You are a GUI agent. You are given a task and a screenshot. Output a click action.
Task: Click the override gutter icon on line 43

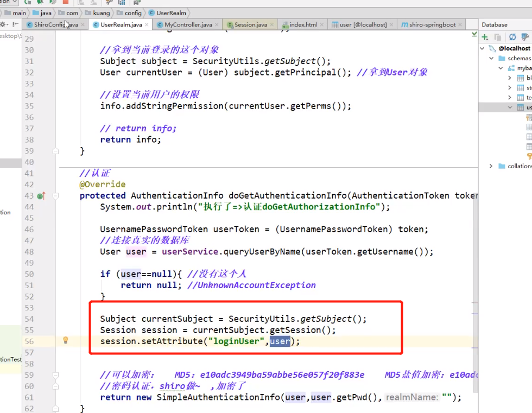41,196
